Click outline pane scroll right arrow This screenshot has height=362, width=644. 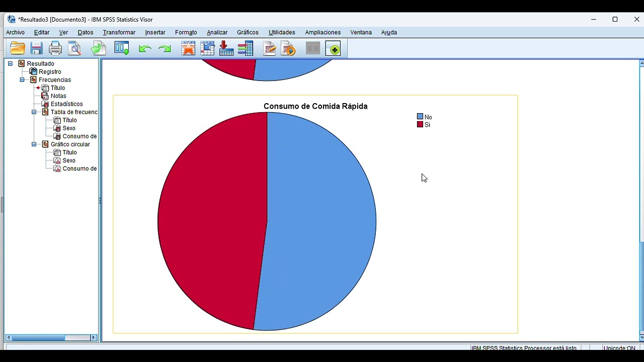(94, 338)
